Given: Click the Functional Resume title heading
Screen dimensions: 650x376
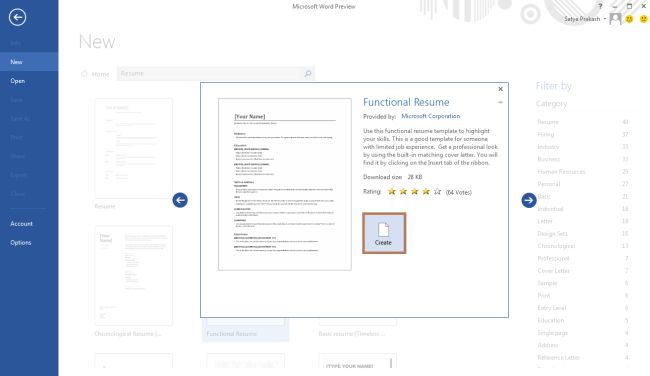Looking at the screenshot, I should coord(406,102).
